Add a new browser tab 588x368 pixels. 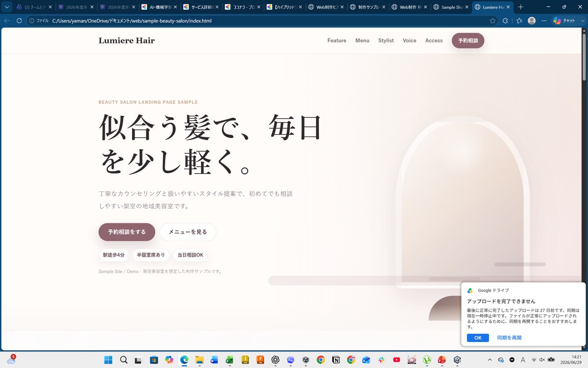point(521,7)
